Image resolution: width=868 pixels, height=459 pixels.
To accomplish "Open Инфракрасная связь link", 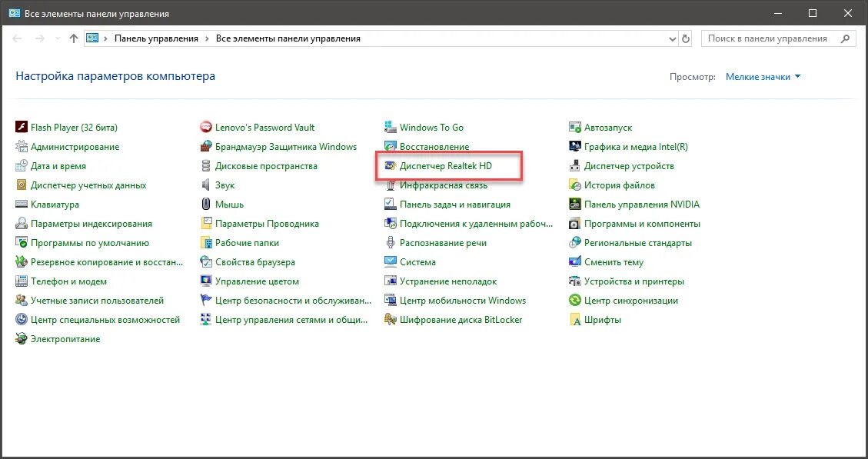I will 444,185.
